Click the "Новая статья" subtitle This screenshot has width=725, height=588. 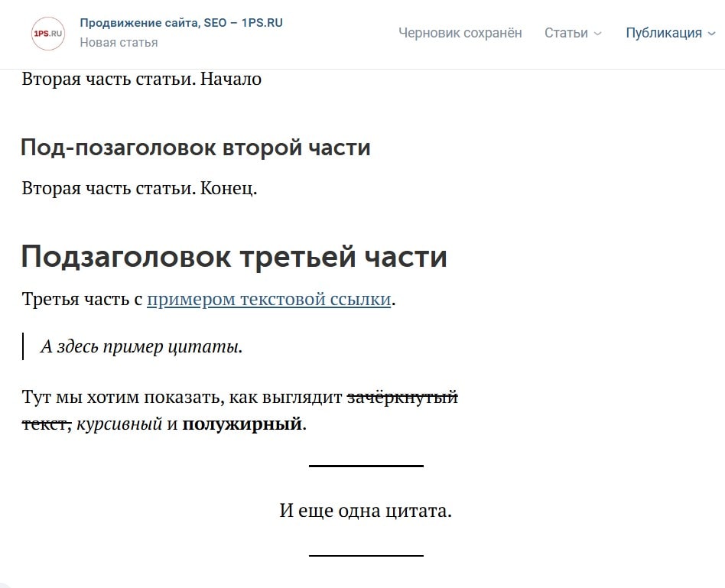tap(119, 43)
